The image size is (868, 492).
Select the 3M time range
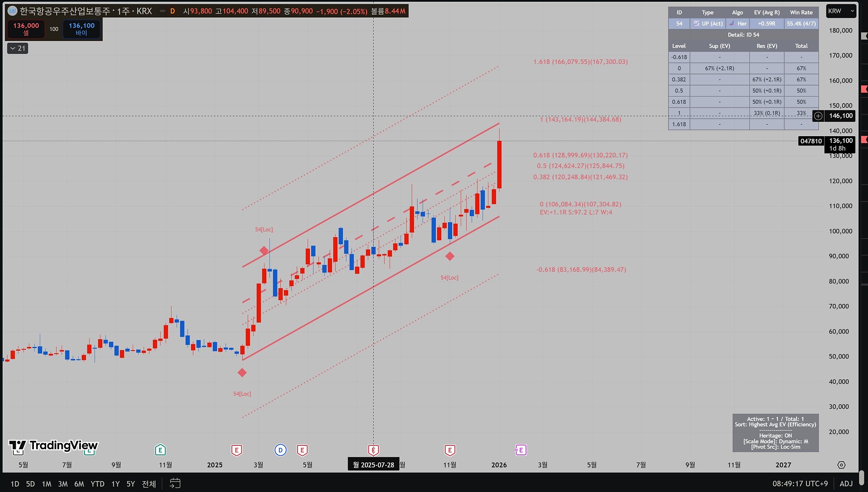62,483
